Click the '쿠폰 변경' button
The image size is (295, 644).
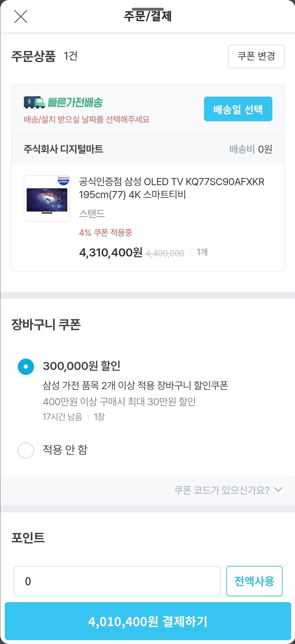(x=256, y=56)
